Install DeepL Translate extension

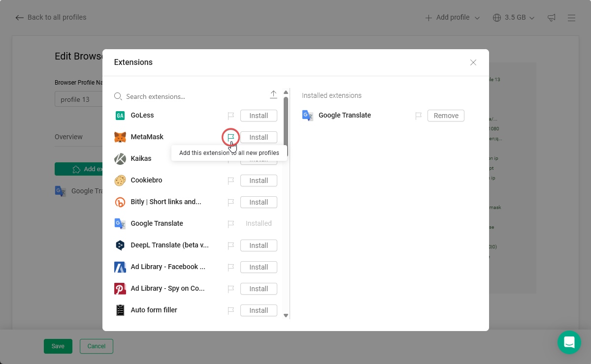point(259,245)
